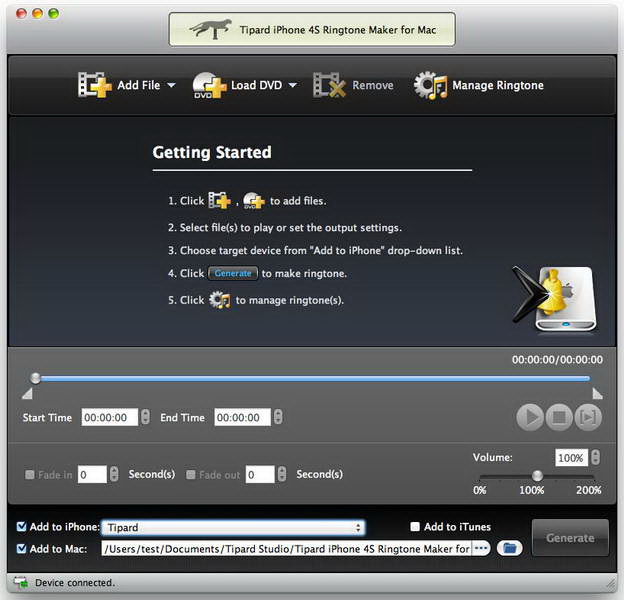Click the Manage Ringtone gear icon
The height and width of the screenshot is (600, 624).
430,85
